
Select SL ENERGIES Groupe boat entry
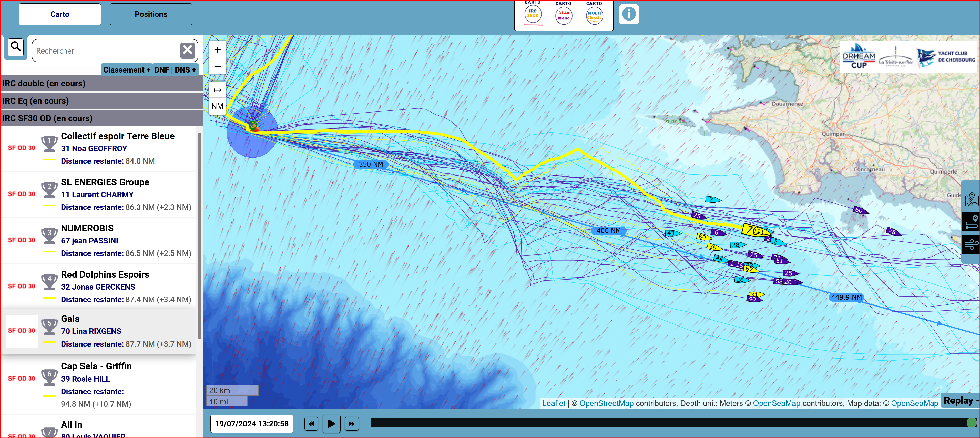click(98, 195)
